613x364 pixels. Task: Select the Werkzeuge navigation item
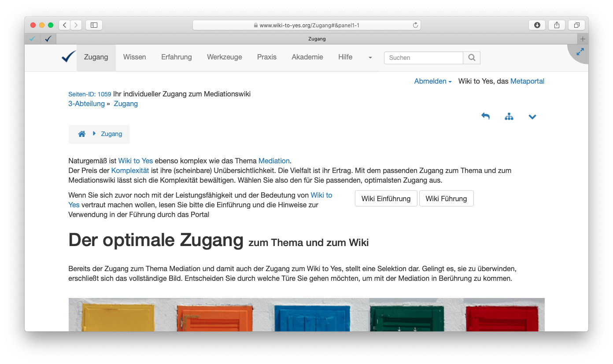pos(224,57)
